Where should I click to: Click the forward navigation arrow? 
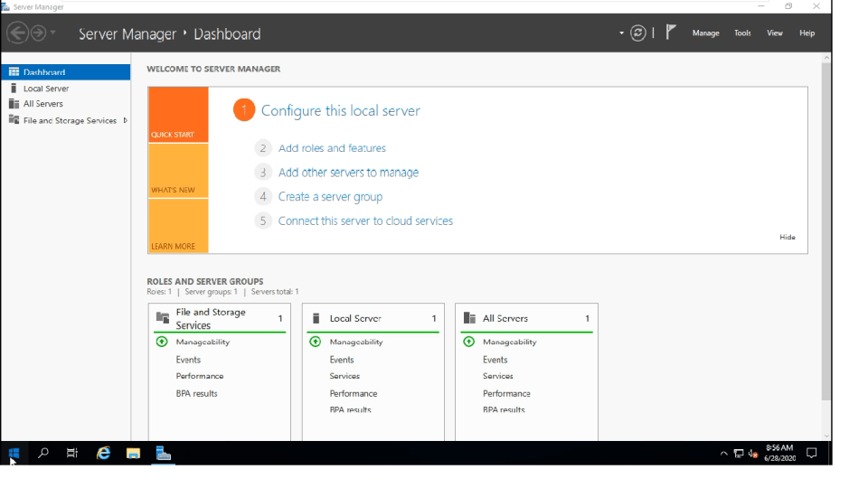click(x=38, y=33)
